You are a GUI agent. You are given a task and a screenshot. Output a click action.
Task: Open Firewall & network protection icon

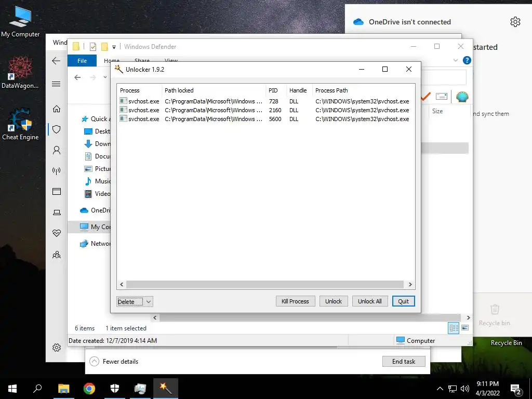click(57, 170)
